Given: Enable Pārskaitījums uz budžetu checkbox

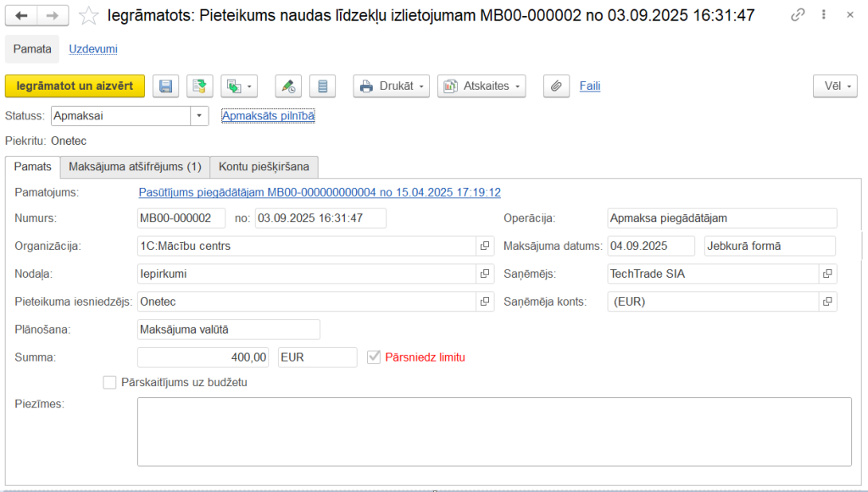Looking at the screenshot, I should (x=109, y=382).
